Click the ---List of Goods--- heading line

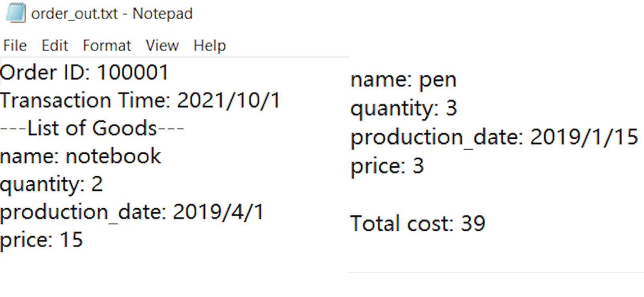coord(92,128)
